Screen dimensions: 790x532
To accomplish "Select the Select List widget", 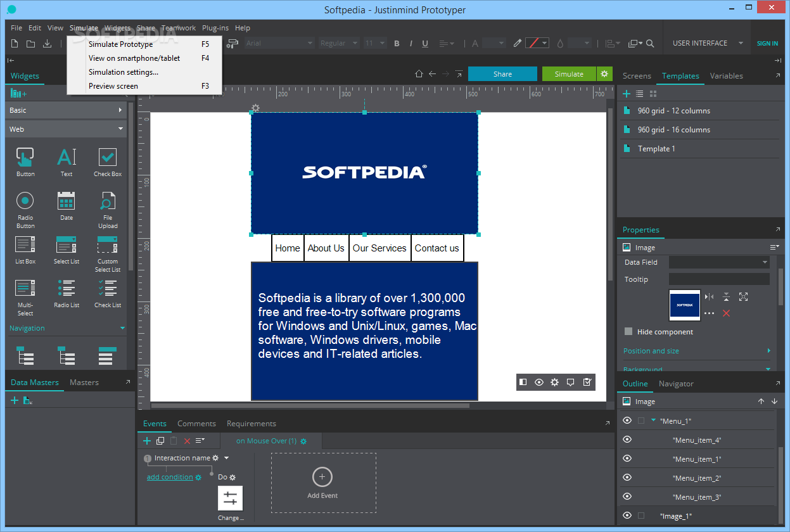I will coord(67,250).
